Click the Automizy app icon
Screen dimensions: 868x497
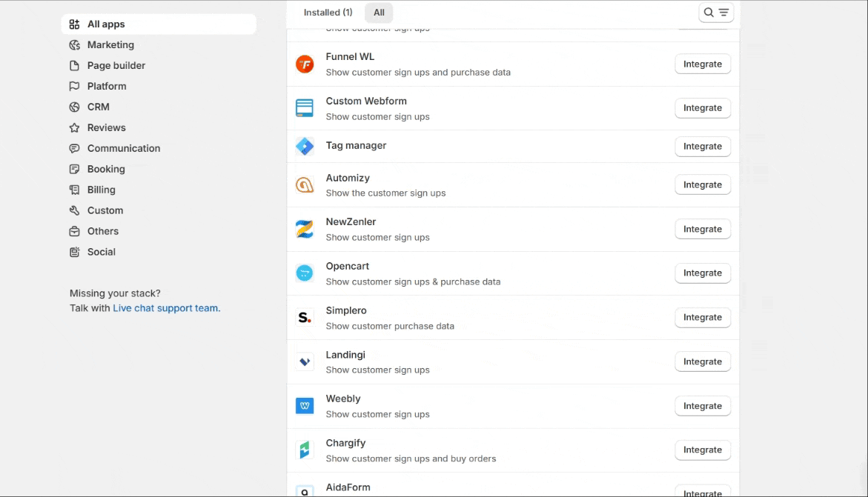coord(305,185)
